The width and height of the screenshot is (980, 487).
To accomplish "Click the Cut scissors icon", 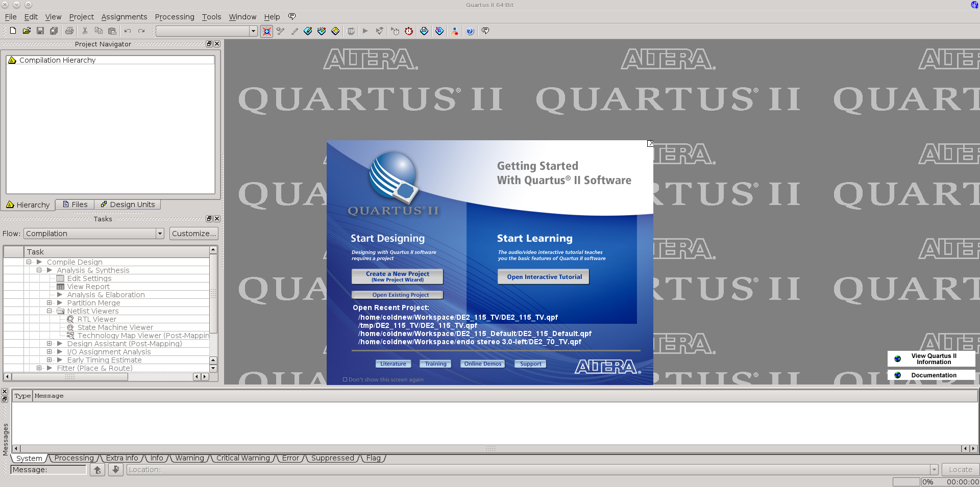I will point(85,31).
